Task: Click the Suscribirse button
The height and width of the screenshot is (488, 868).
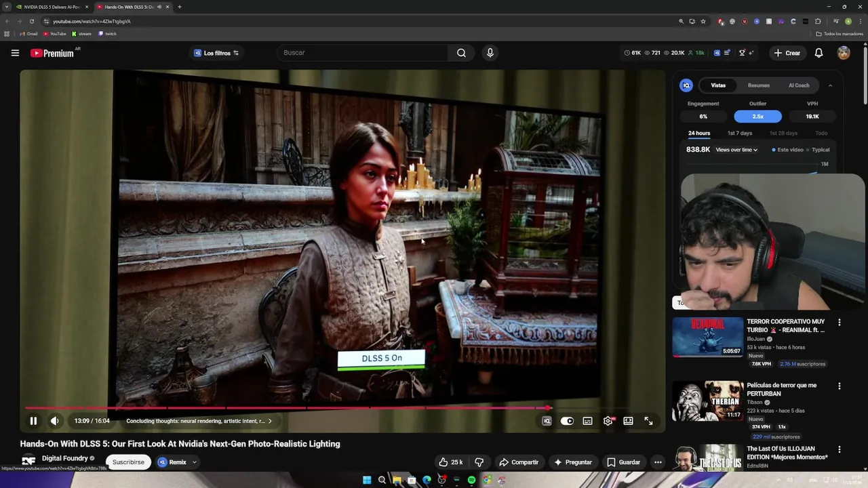Action: [x=128, y=462]
